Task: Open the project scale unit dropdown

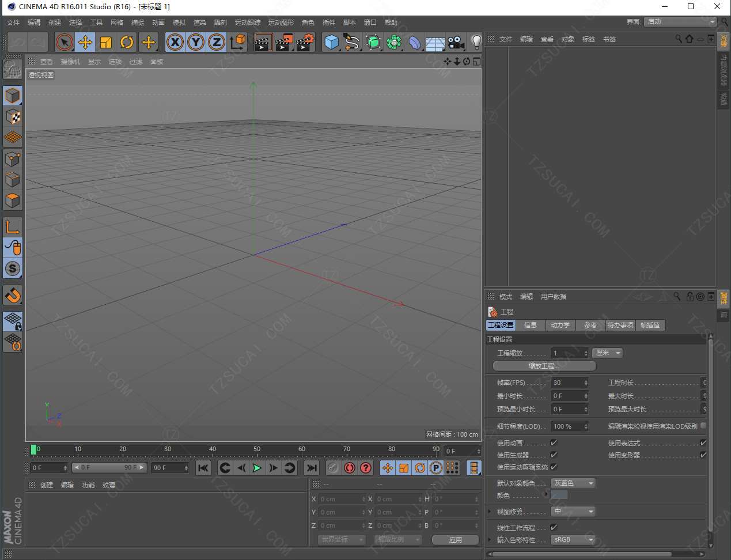Action: (608, 353)
